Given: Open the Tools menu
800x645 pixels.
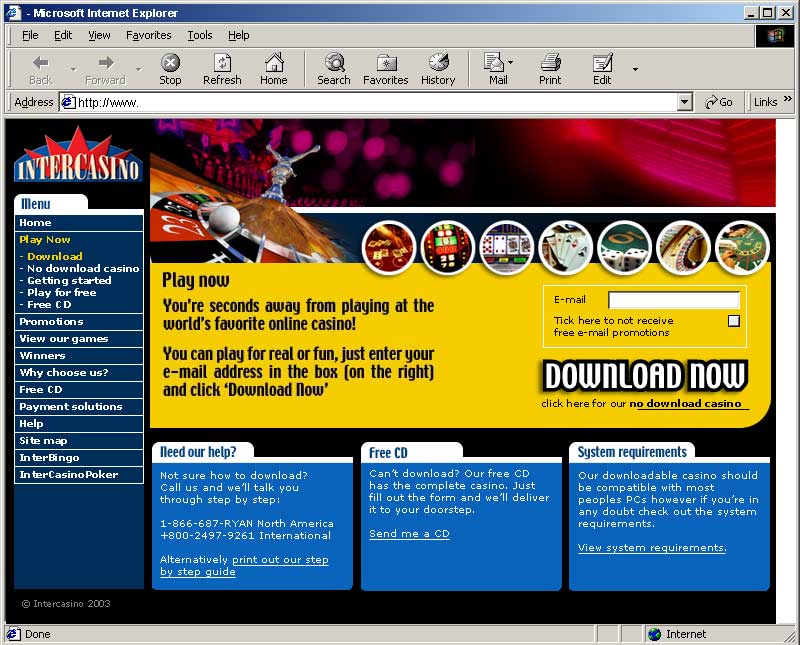Looking at the screenshot, I should pyautogui.click(x=200, y=35).
